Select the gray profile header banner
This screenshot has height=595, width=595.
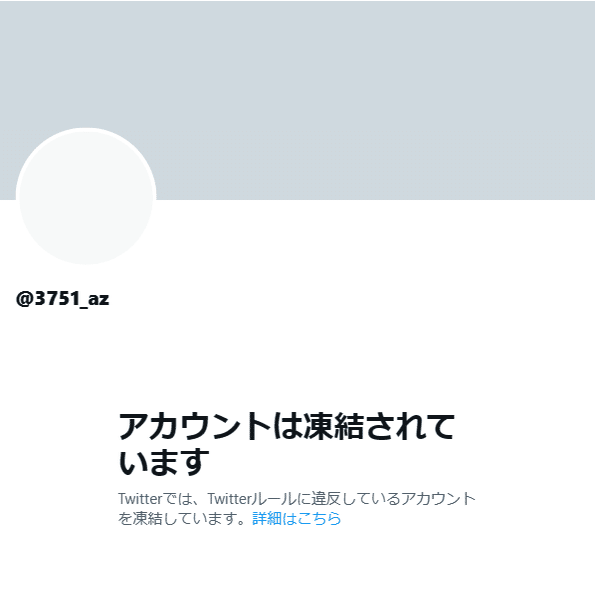298,100
